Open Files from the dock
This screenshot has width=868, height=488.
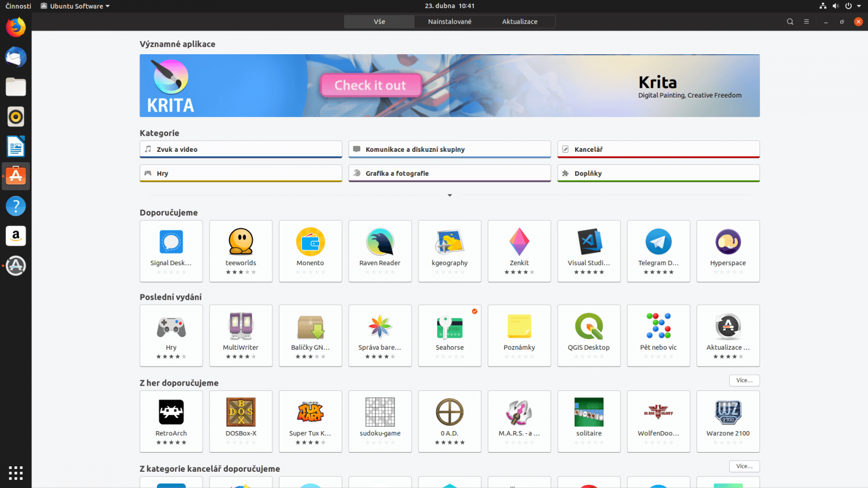coord(16,87)
